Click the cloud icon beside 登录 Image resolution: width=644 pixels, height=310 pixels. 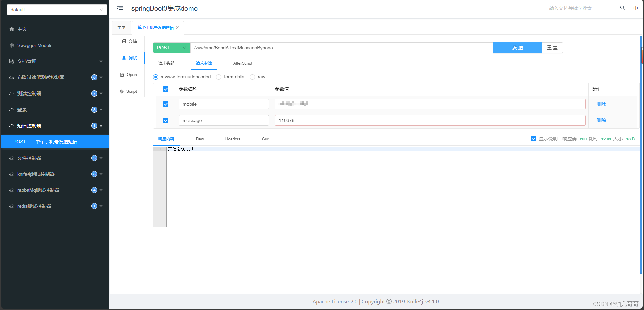(x=12, y=110)
